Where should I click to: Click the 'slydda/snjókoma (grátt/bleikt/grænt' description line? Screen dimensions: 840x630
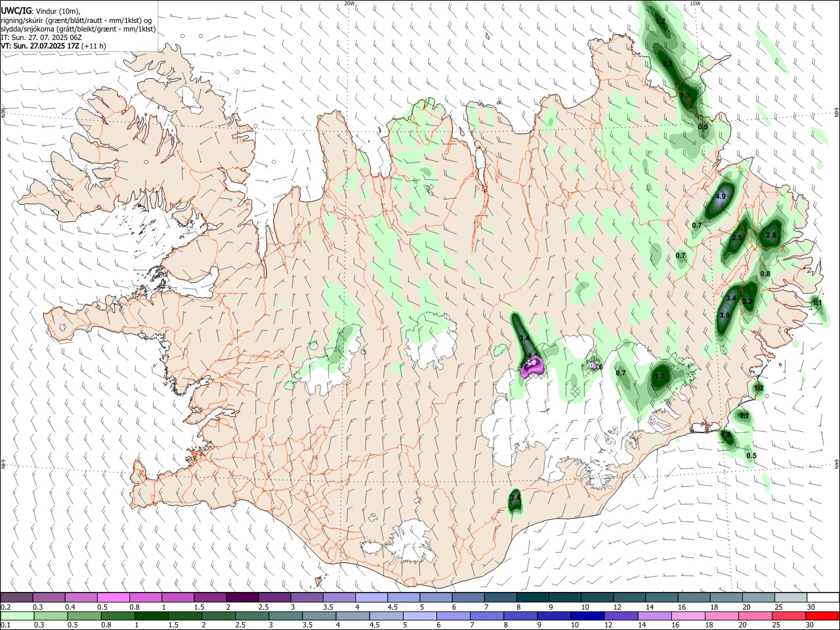tap(78, 29)
